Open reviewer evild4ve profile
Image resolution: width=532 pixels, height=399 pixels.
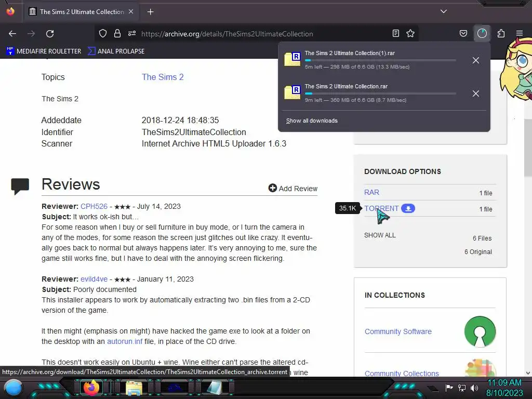click(94, 279)
